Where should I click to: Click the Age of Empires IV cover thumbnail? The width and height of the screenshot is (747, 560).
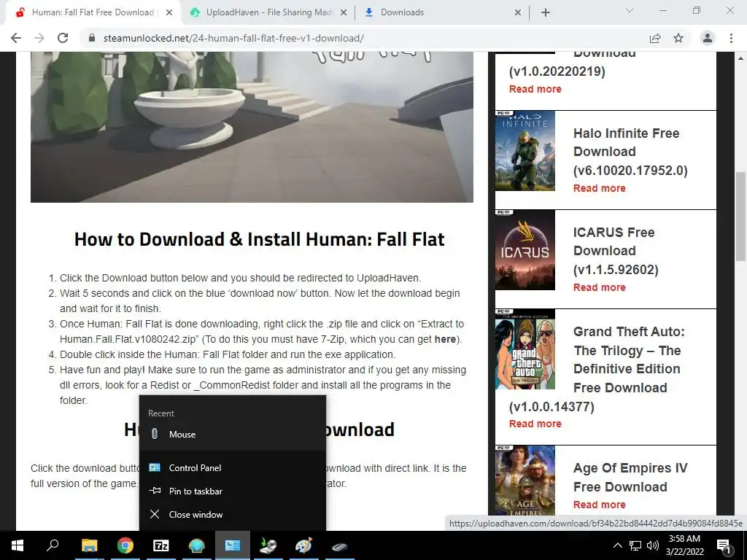point(525,481)
